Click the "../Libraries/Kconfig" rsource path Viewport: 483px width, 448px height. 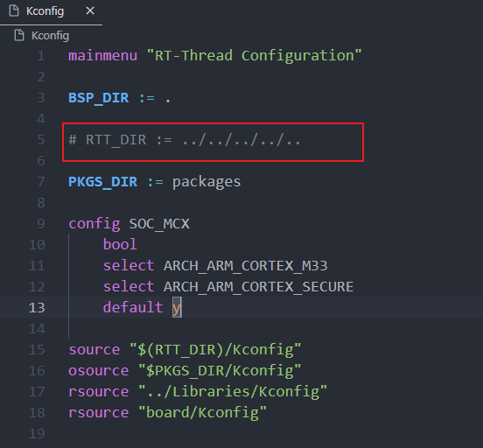click(233, 392)
